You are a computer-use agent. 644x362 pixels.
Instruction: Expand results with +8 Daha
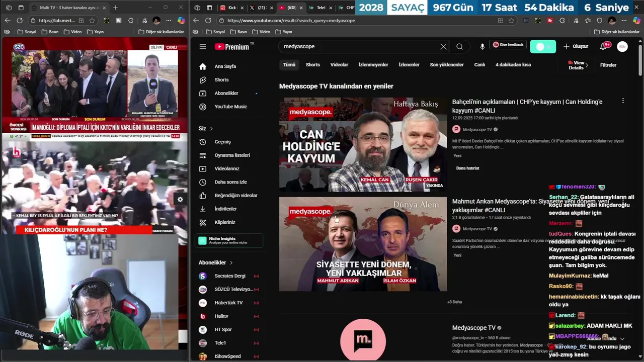click(x=454, y=302)
